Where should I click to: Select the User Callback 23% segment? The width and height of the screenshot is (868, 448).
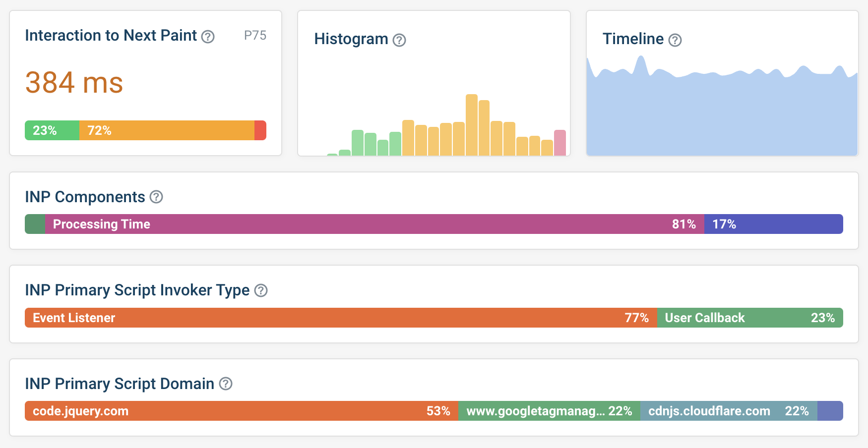coord(750,318)
